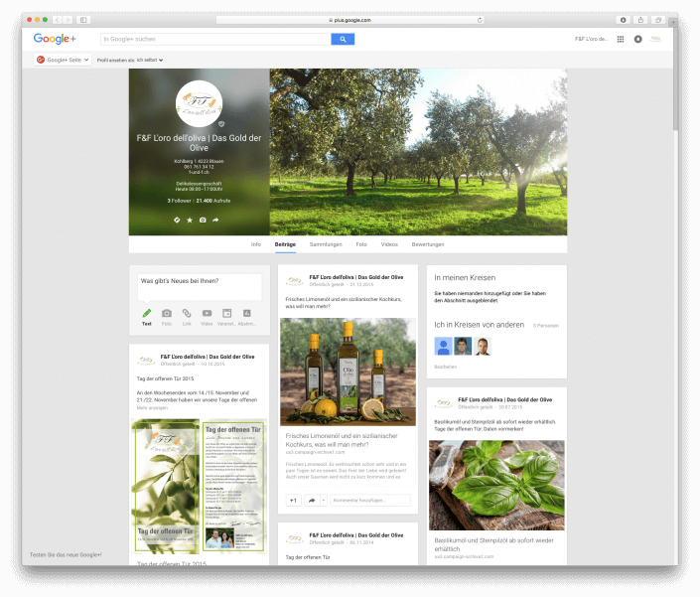
Task: Click the share arrow on the Limonenöl post
Action: 312,501
